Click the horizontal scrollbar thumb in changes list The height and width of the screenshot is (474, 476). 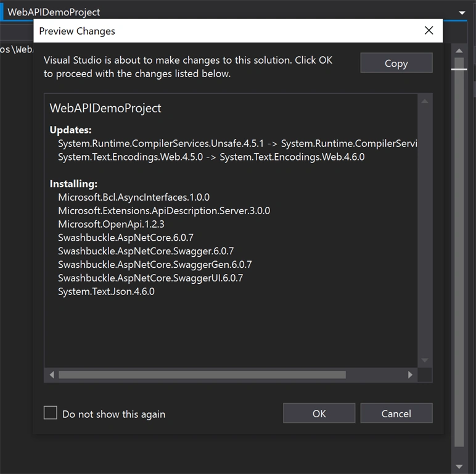(202, 375)
